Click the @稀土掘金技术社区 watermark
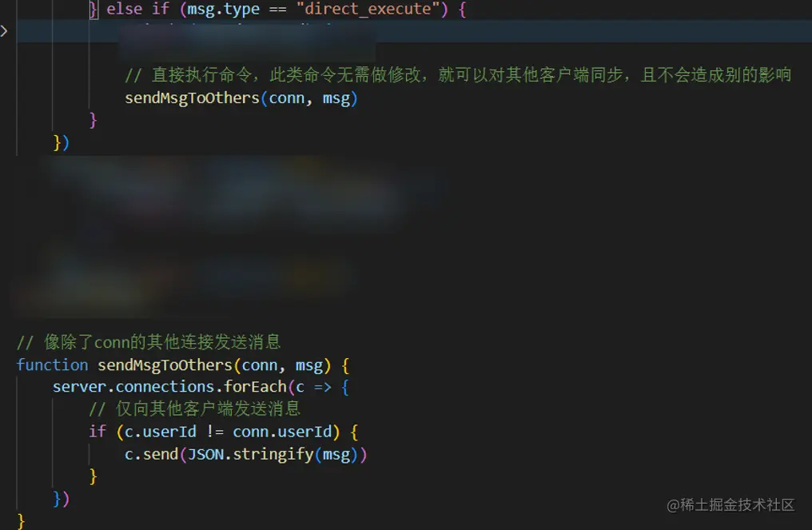 (730, 505)
